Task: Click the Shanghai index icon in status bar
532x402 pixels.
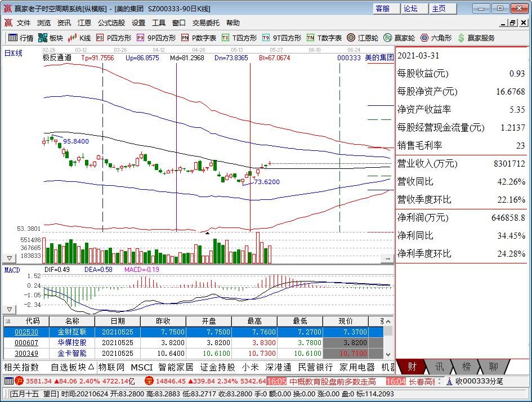Action: tap(19, 381)
